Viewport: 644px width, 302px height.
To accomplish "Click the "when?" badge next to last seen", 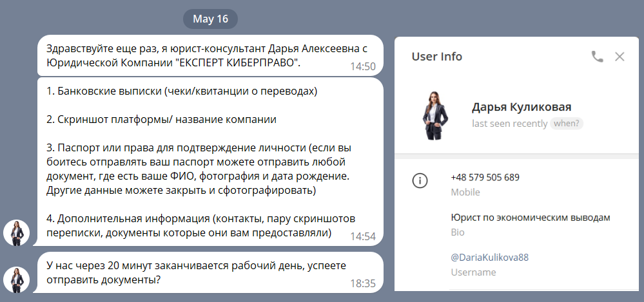I will (566, 124).
